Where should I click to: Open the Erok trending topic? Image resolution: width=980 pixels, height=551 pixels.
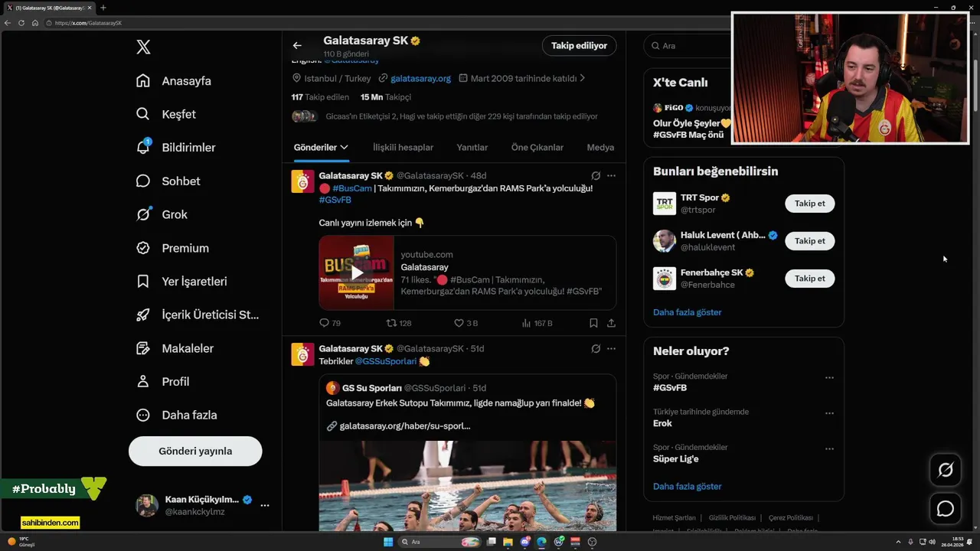662,423
